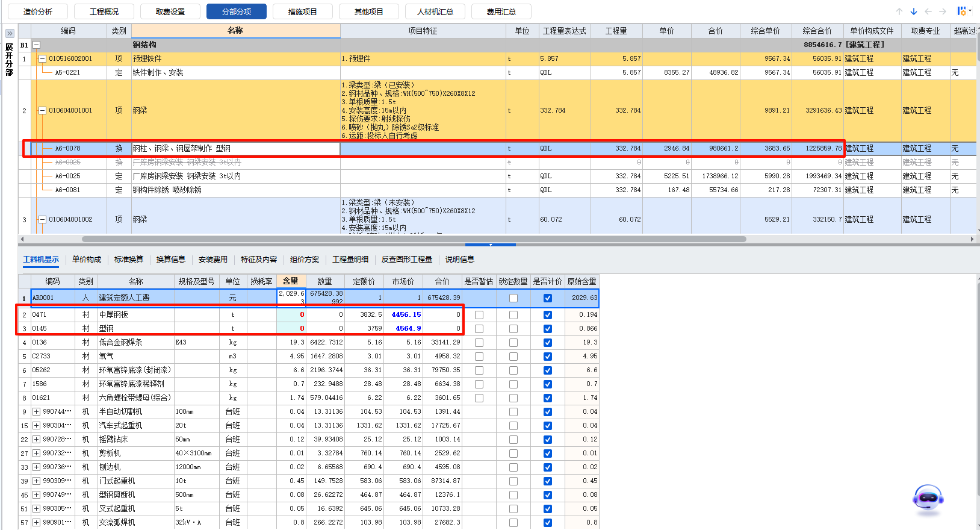Click the move-up arrow icon
Image resolution: width=980 pixels, height=530 pixels.
point(899,11)
